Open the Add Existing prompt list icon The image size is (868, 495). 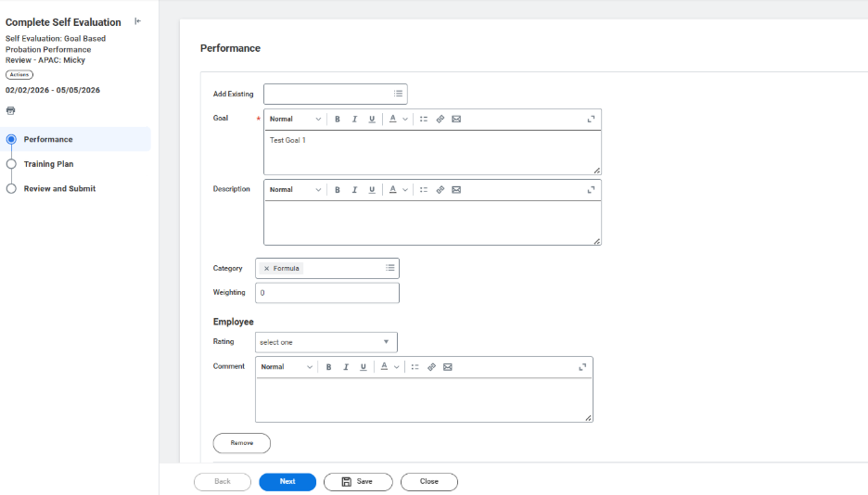[x=398, y=94]
